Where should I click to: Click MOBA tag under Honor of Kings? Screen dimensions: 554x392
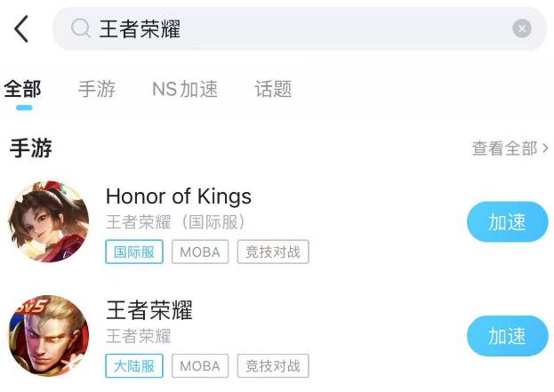point(200,252)
